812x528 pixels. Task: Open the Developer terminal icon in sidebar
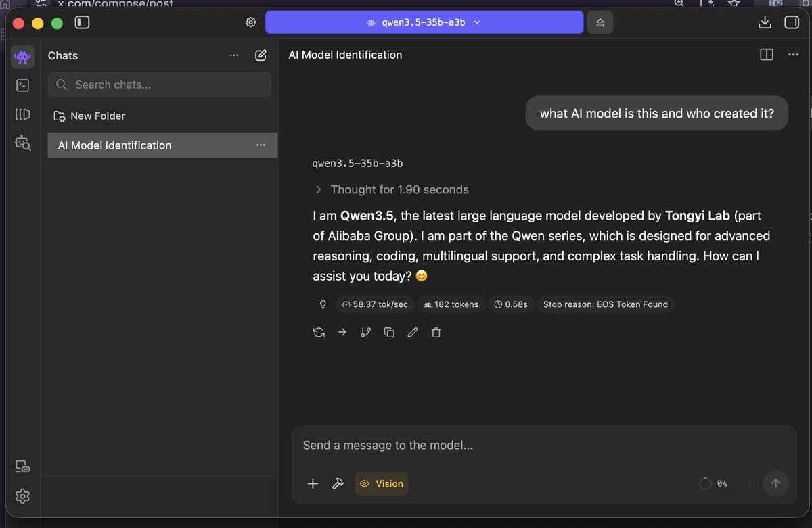tap(23, 85)
